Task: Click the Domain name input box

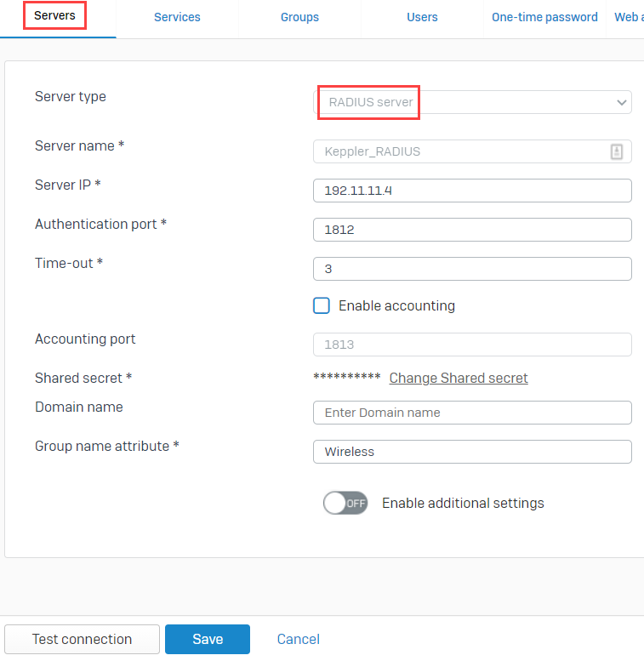Action: [x=472, y=413]
